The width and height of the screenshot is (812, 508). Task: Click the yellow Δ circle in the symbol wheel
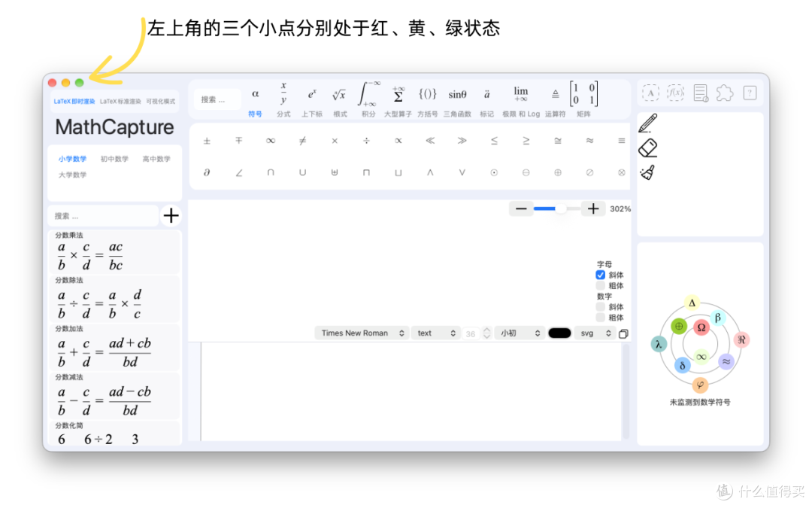point(692,303)
